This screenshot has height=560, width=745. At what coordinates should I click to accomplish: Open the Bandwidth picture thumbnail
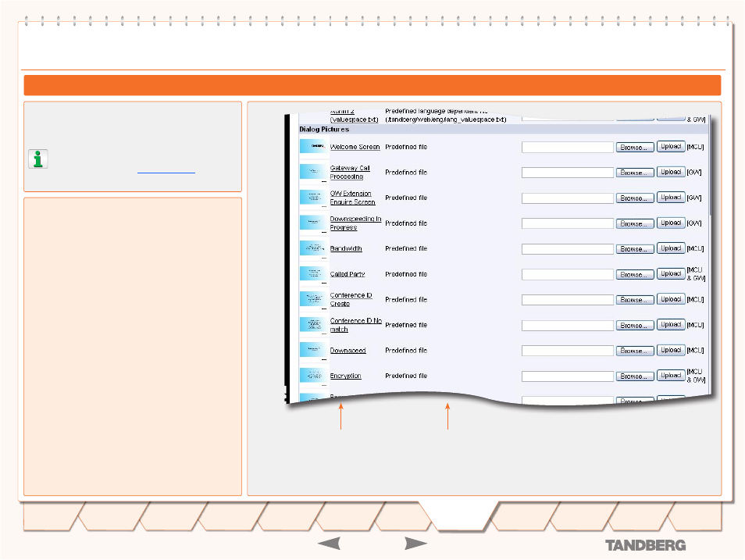pos(312,248)
